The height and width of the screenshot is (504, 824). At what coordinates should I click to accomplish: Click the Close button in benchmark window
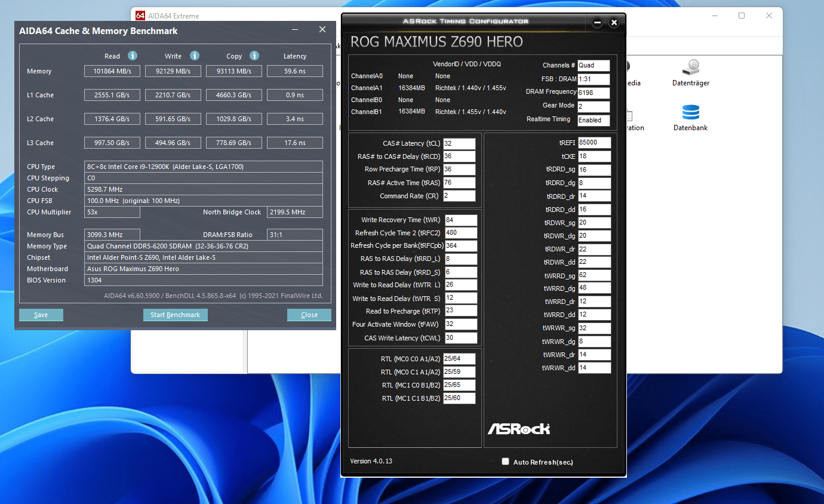[309, 315]
